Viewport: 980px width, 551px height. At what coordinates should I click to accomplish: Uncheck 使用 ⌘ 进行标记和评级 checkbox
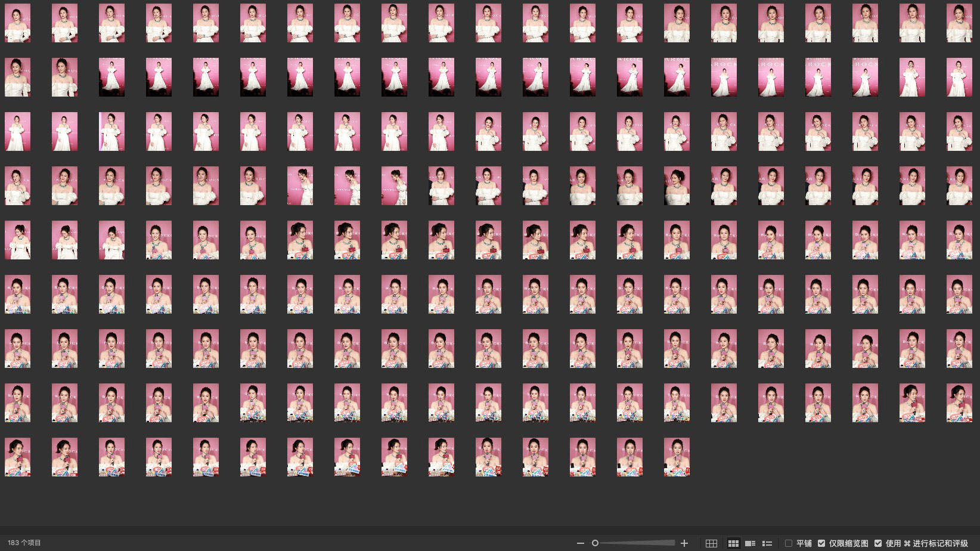pos(878,543)
